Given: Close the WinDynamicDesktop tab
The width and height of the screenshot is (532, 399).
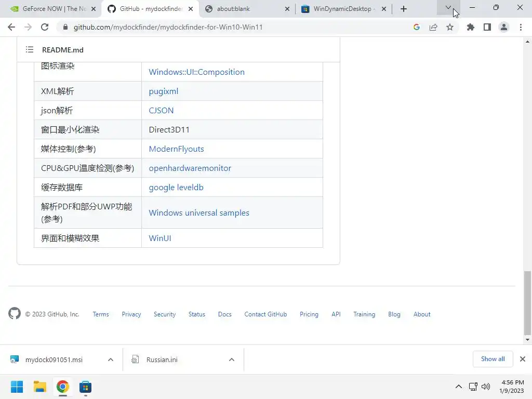Looking at the screenshot, I should coord(384,9).
